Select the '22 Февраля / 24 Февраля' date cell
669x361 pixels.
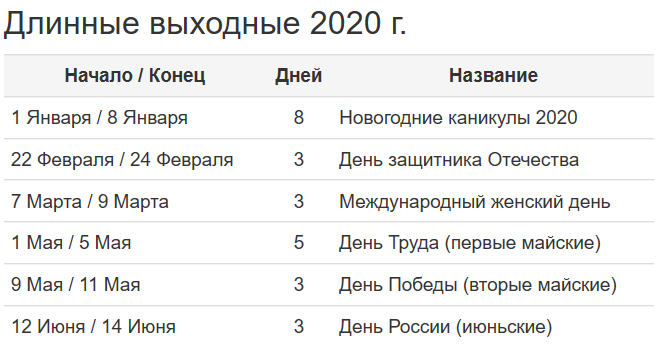pos(122,160)
